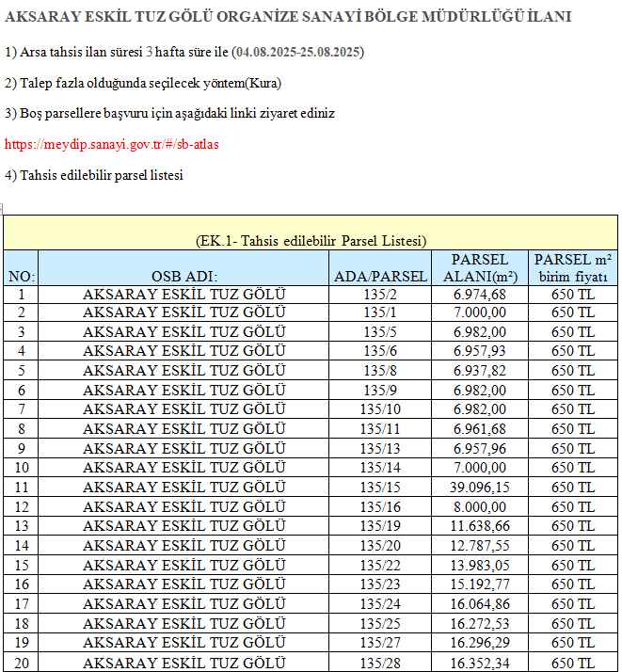
Task: Select the 'PARSEL ALANI(m²)' column header
Action: point(479,267)
